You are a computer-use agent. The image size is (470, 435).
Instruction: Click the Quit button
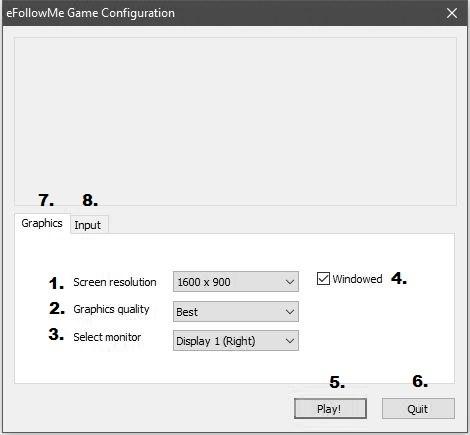pyautogui.click(x=418, y=409)
